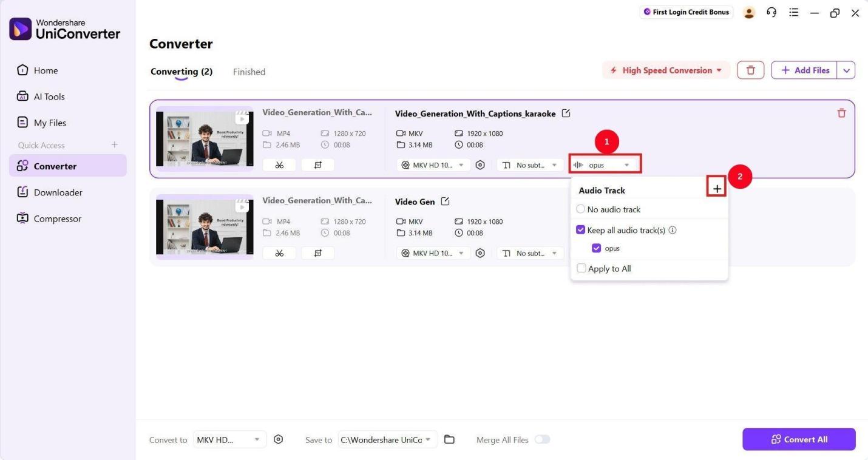Add more files with the Add Files button
Image resolution: width=868 pixels, height=460 pixels.
(x=804, y=70)
